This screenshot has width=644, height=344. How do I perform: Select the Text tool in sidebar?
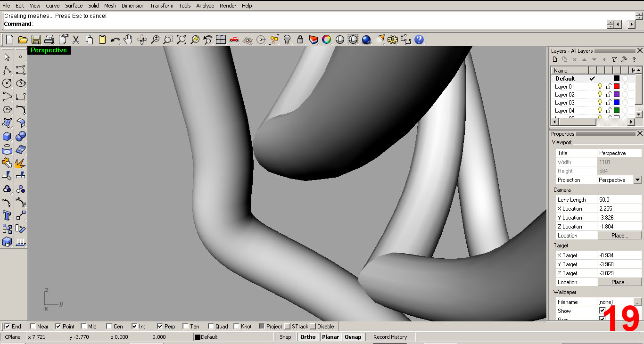(7, 215)
